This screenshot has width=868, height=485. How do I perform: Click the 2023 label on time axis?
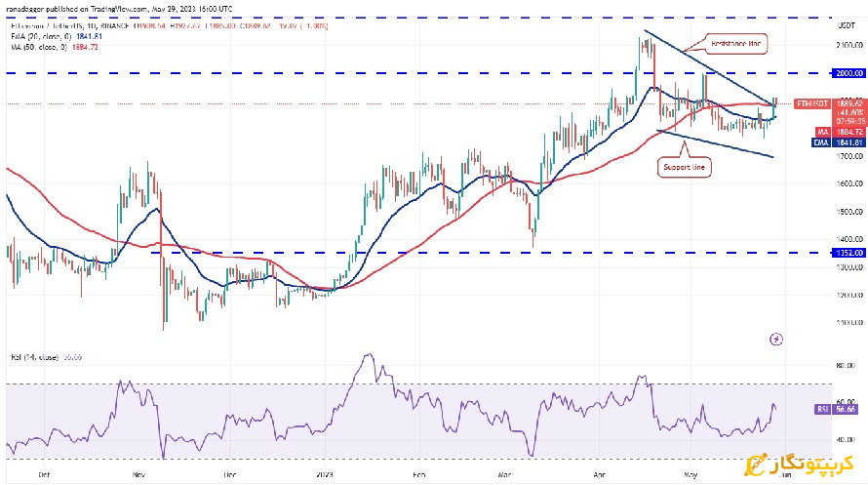coord(325,475)
